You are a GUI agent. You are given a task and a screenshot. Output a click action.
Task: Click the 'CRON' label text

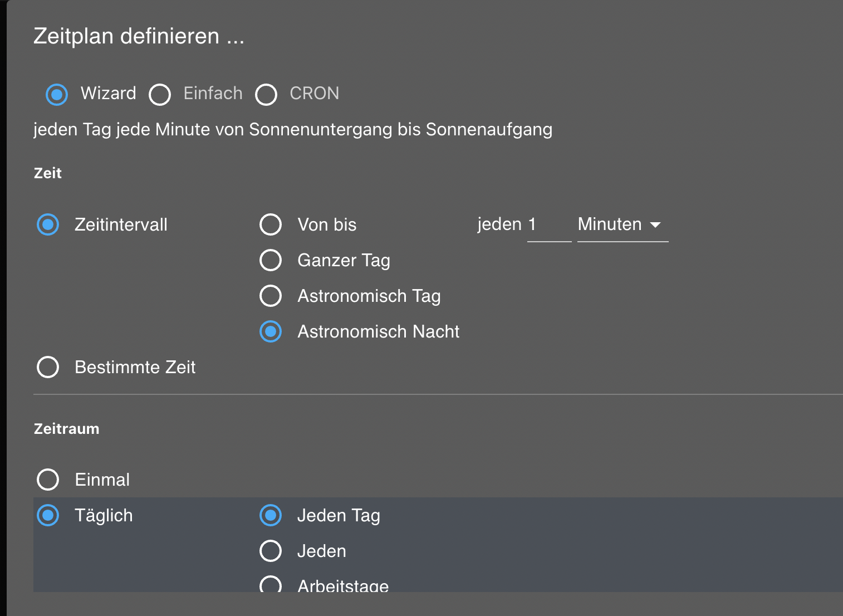click(x=315, y=93)
